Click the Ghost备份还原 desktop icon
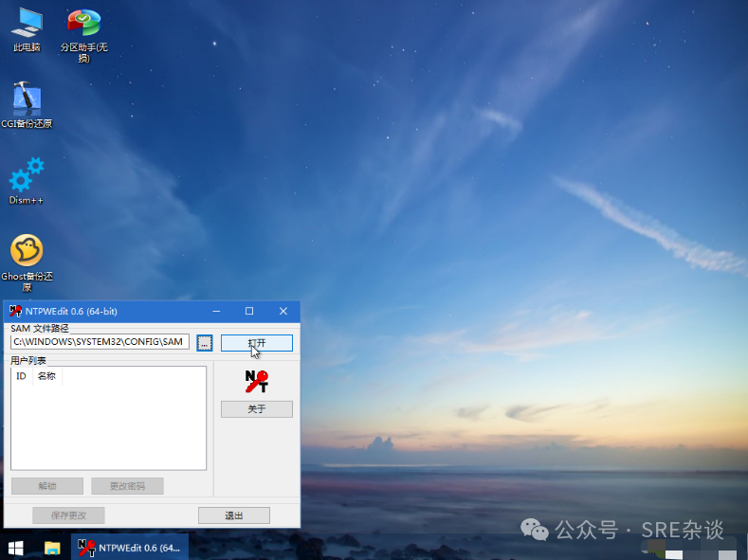 coord(27,251)
